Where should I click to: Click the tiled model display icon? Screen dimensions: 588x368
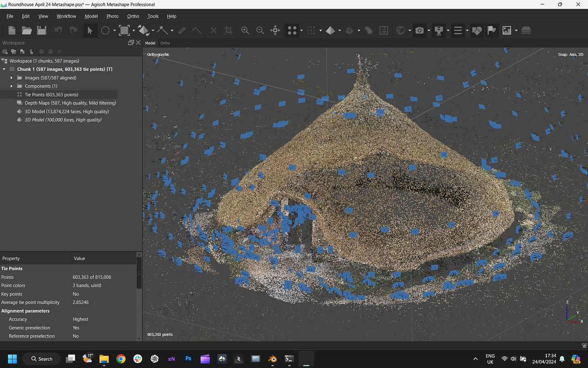[349, 30]
